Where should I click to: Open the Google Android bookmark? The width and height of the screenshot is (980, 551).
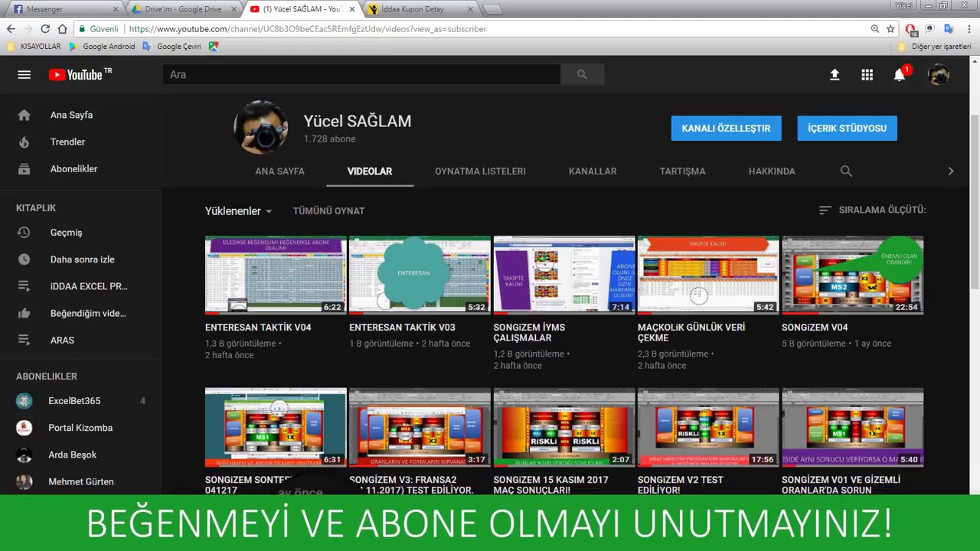(102, 47)
